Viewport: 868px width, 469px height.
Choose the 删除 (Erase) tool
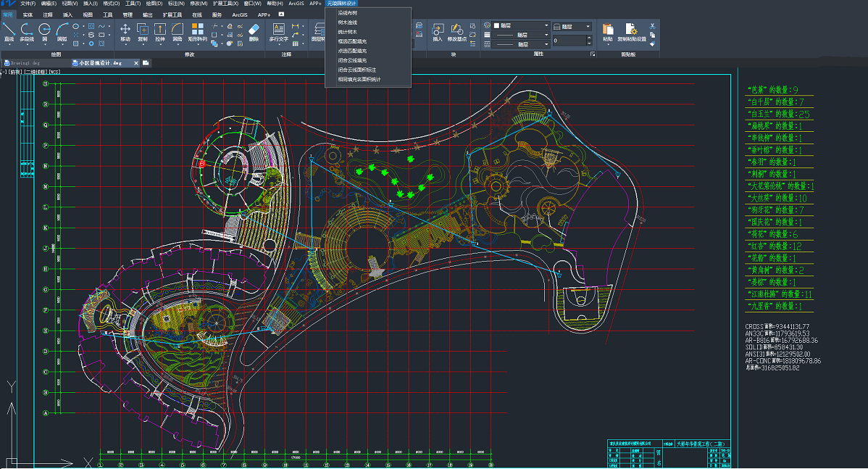(254, 31)
